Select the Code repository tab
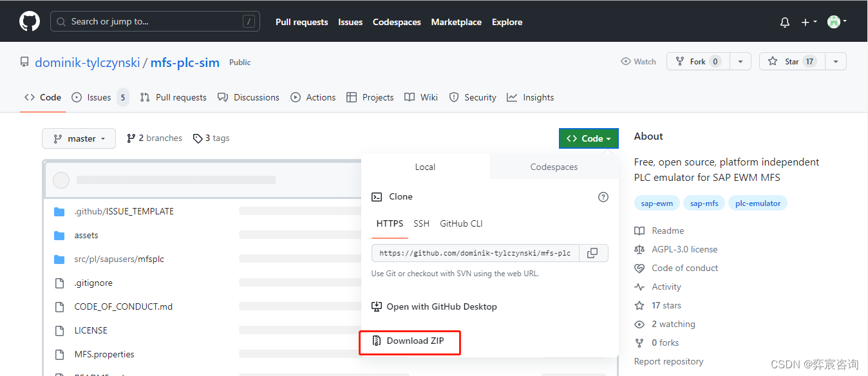 point(43,97)
